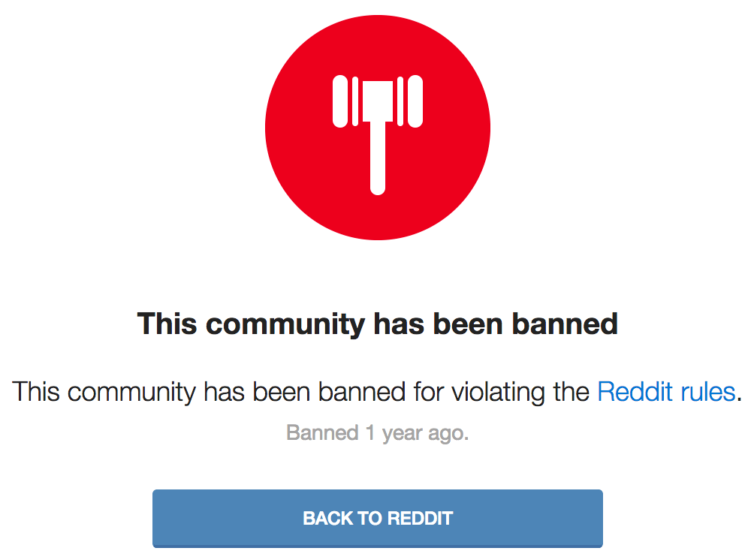Image resolution: width=748 pixels, height=560 pixels.
Task: Select the gavel's handle in the emblem
Action: click(377, 158)
